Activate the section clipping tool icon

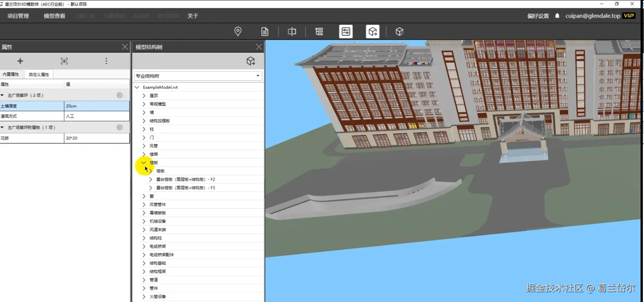(x=292, y=31)
